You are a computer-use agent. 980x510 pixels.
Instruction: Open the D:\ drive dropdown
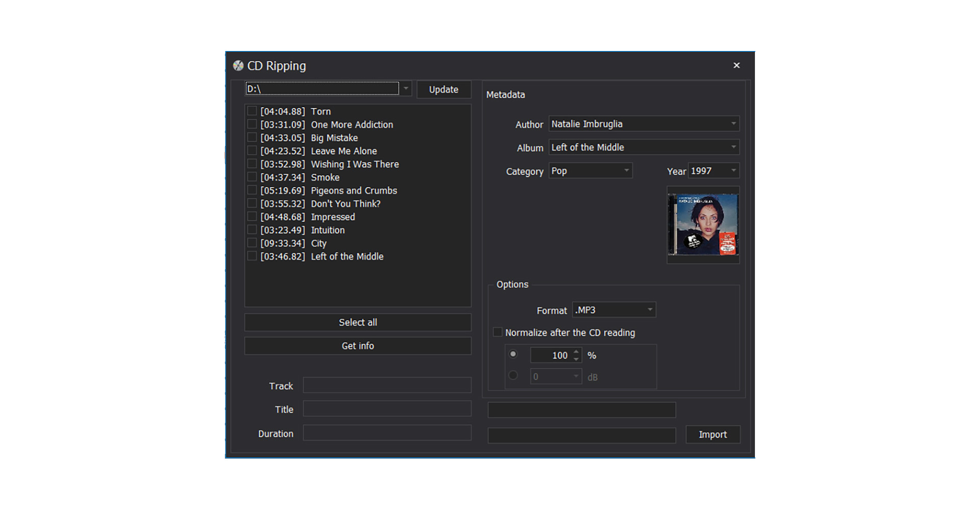tap(406, 89)
